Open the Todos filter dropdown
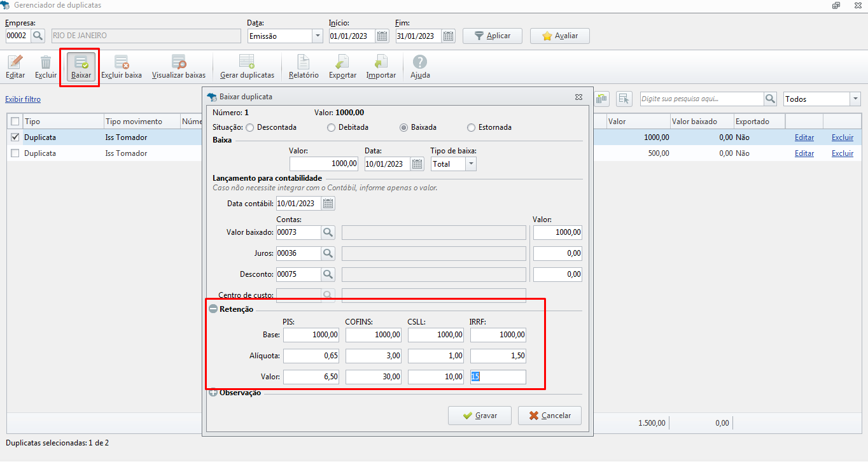 coord(855,99)
